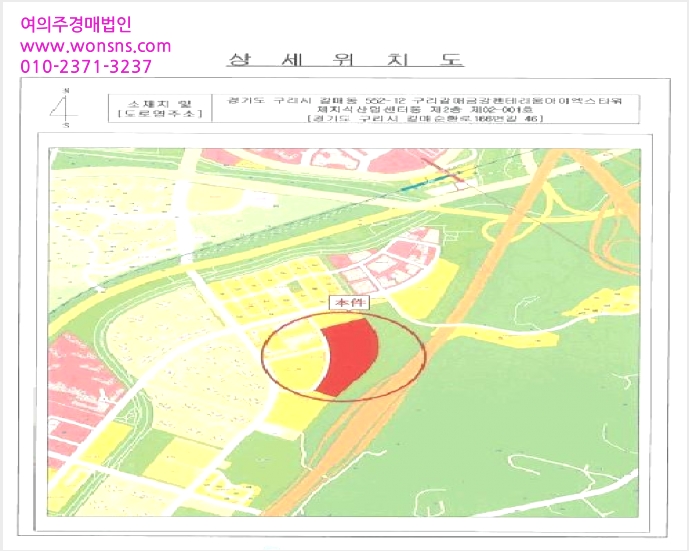Click the 갈매순환로 road-name address in brackets
The width and height of the screenshot is (689, 551).
425,118
